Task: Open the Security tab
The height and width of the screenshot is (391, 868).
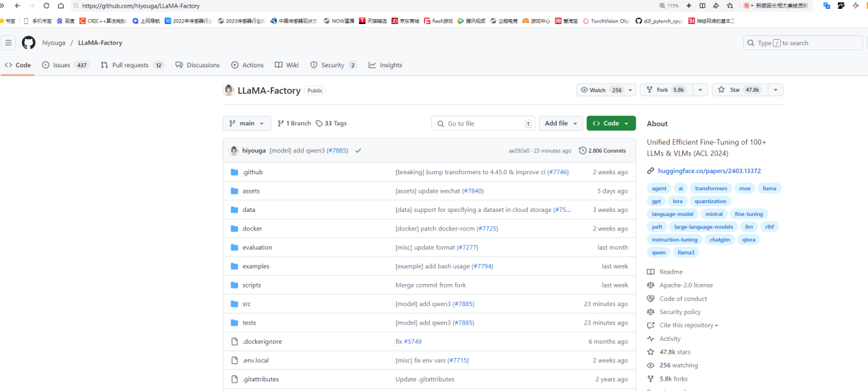Action: click(x=333, y=65)
